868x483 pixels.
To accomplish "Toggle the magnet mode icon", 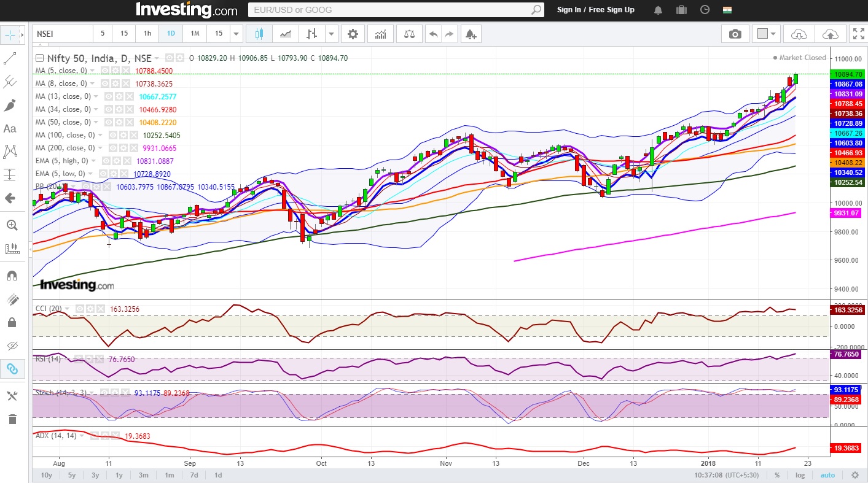I will click(x=10, y=275).
